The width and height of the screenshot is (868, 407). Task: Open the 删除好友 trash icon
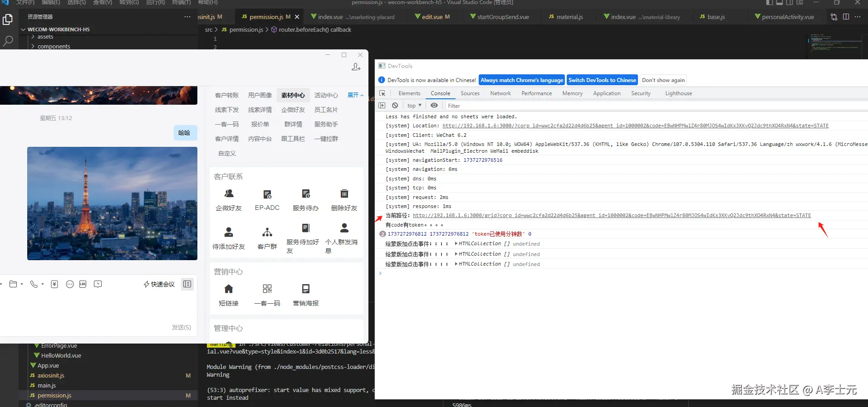tap(344, 194)
